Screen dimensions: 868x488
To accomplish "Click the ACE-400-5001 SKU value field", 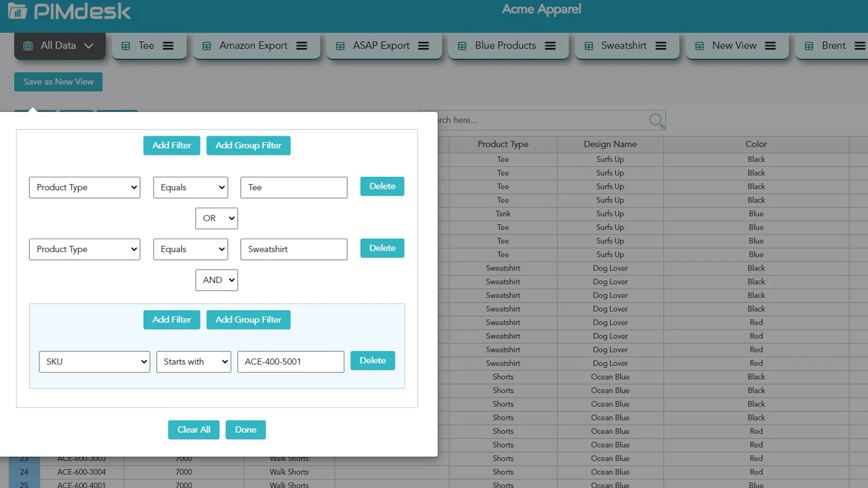I will [x=290, y=362].
